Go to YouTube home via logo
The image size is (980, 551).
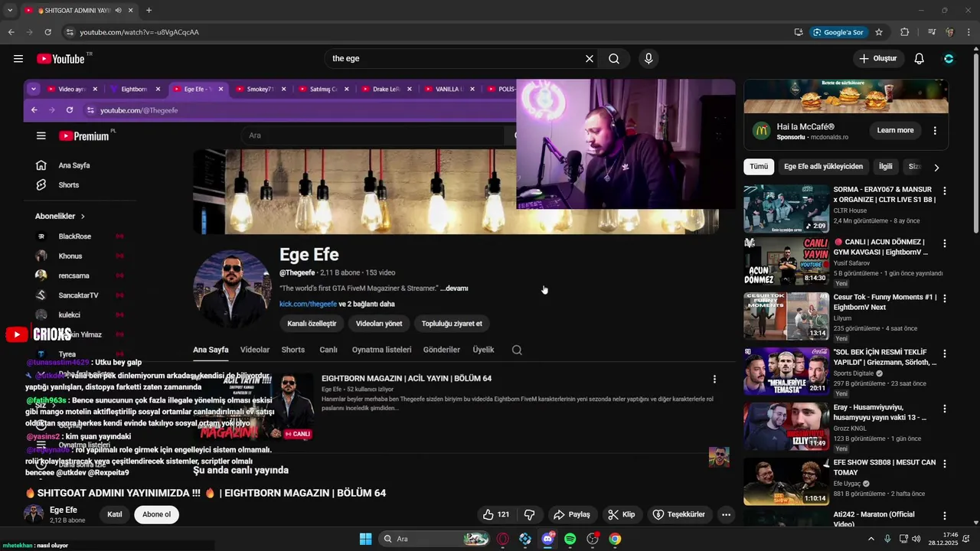60,59
